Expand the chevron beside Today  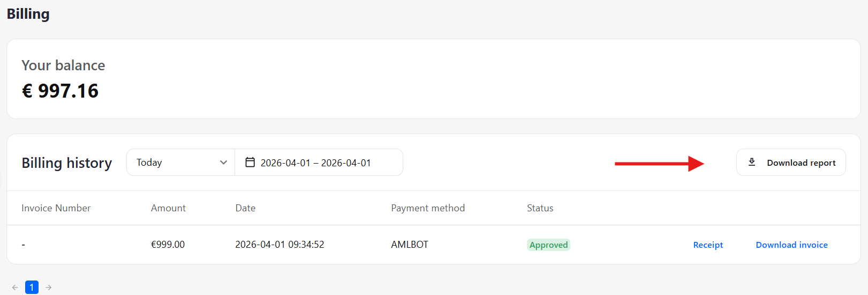(x=223, y=163)
